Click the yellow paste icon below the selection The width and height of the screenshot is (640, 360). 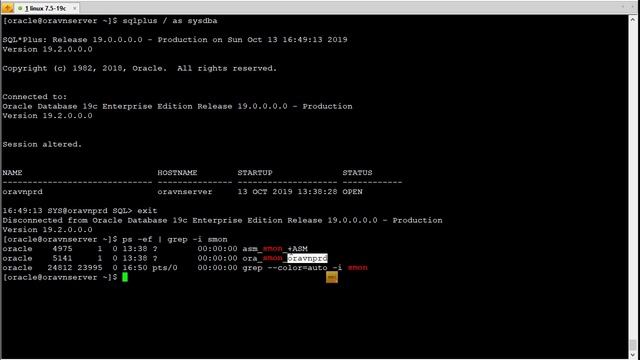tap(332, 278)
